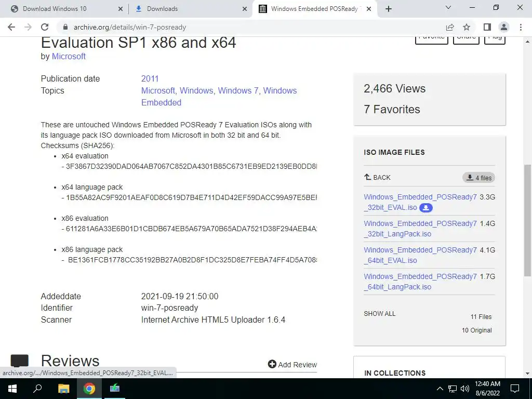Open the Microsoft topic link

157,90
